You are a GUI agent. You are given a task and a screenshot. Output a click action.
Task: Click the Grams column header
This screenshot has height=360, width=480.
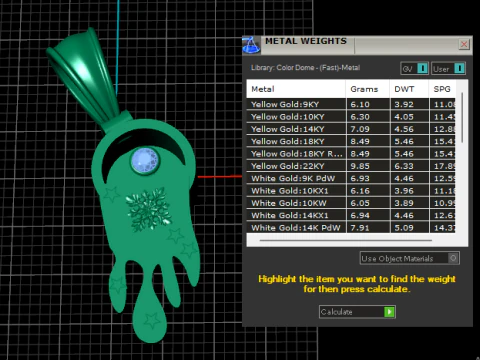pos(368,89)
